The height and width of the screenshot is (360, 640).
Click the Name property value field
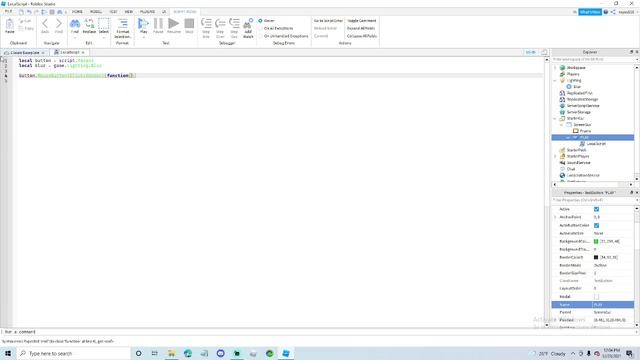(x=613, y=304)
